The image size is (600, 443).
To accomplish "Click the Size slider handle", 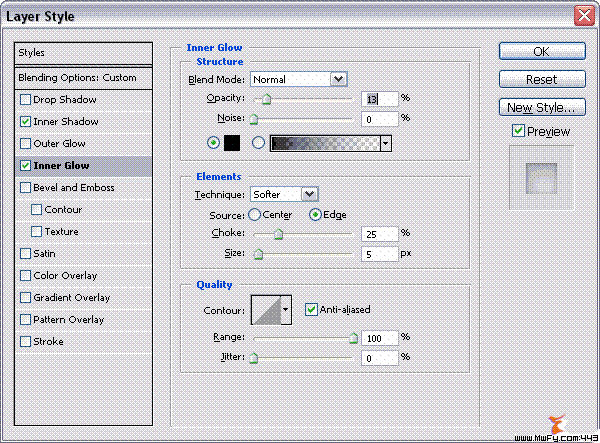I will [x=259, y=254].
